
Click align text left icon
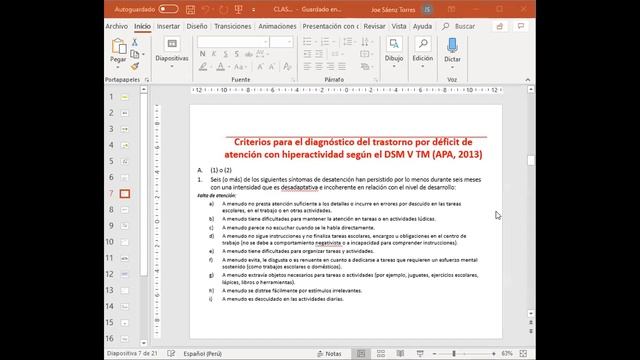(x=308, y=67)
